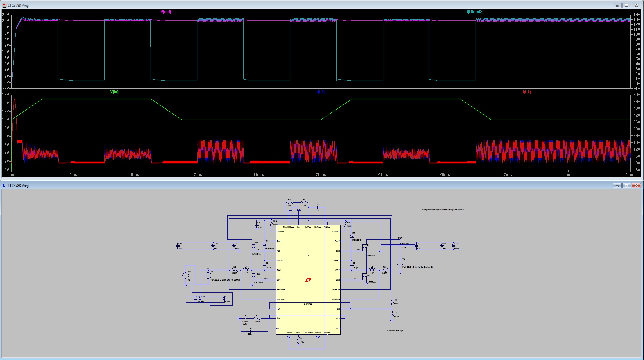Image resolution: width=644 pixels, height=360 pixels.
Task: Click the 40ms time axis label
Action: [x=630, y=175]
